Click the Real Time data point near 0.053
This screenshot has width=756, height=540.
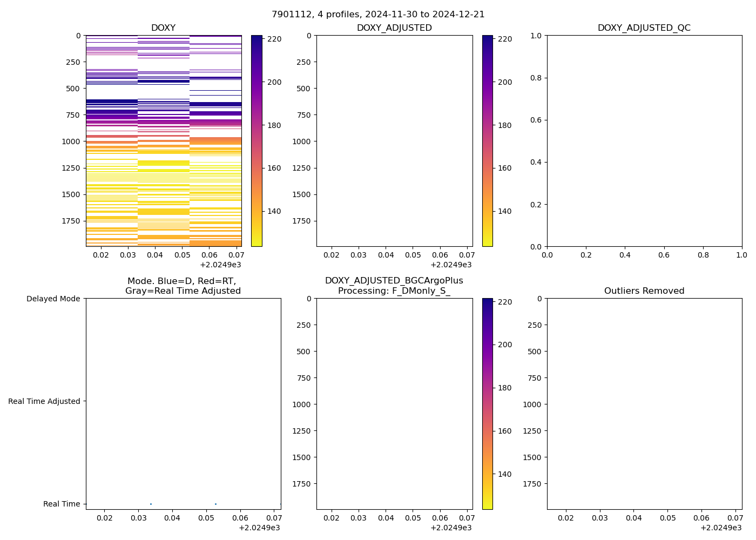215,504
